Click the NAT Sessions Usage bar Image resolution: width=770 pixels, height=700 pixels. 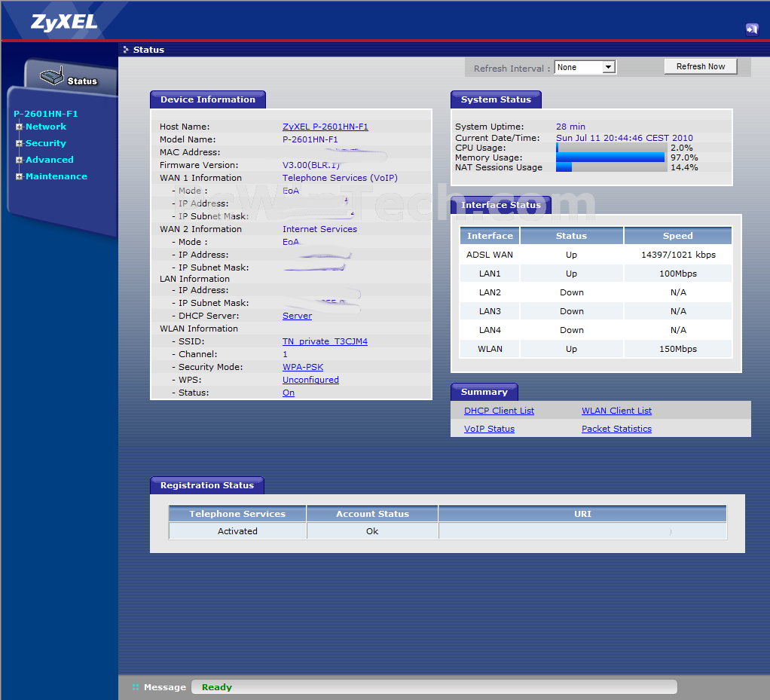[611, 167]
